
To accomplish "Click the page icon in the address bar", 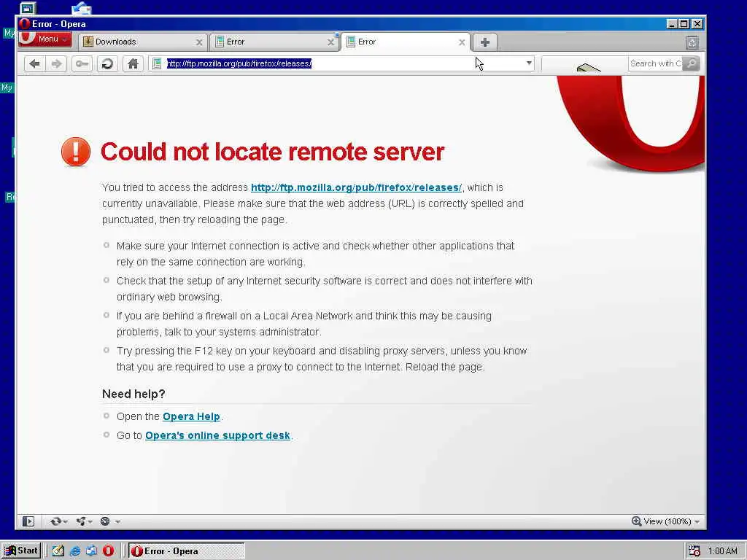I will 157,63.
